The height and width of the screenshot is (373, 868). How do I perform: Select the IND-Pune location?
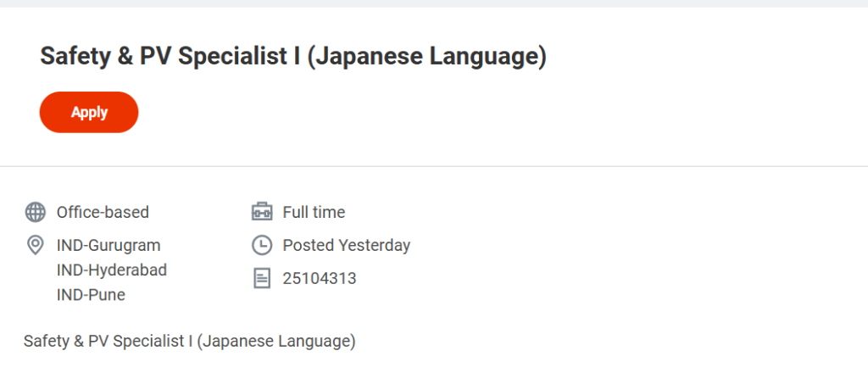pyautogui.click(x=91, y=295)
